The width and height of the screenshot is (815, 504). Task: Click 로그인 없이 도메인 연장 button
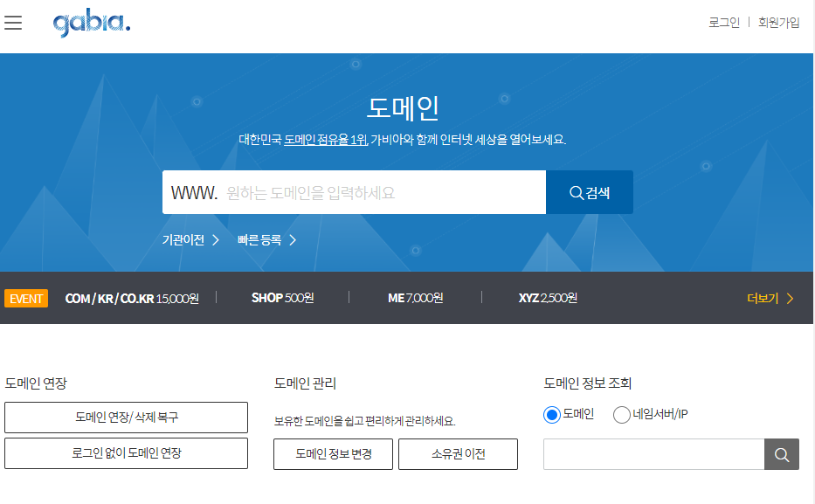click(x=127, y=453)
